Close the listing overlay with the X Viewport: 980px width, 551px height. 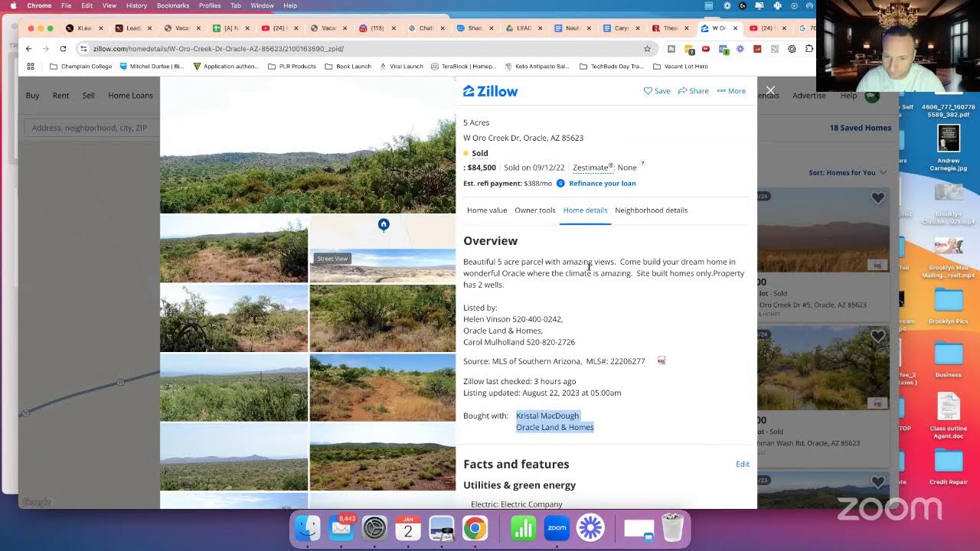point(770,90)
